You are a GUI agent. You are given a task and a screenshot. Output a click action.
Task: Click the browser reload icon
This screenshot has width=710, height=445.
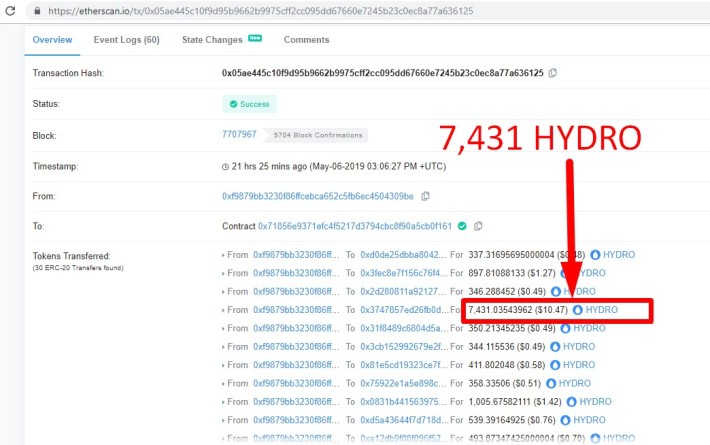point(8,11)
